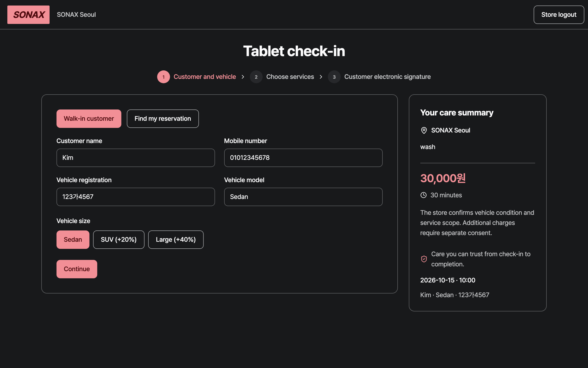This screenshot has height=368, width=588.
Task: Click SONAX Seoul text in header
Action: coord(76,14)
